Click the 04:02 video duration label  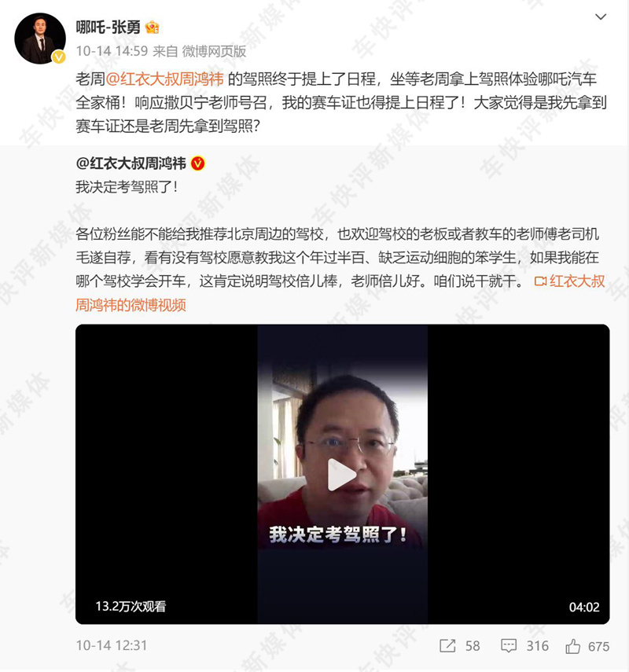tap(584, 607)
